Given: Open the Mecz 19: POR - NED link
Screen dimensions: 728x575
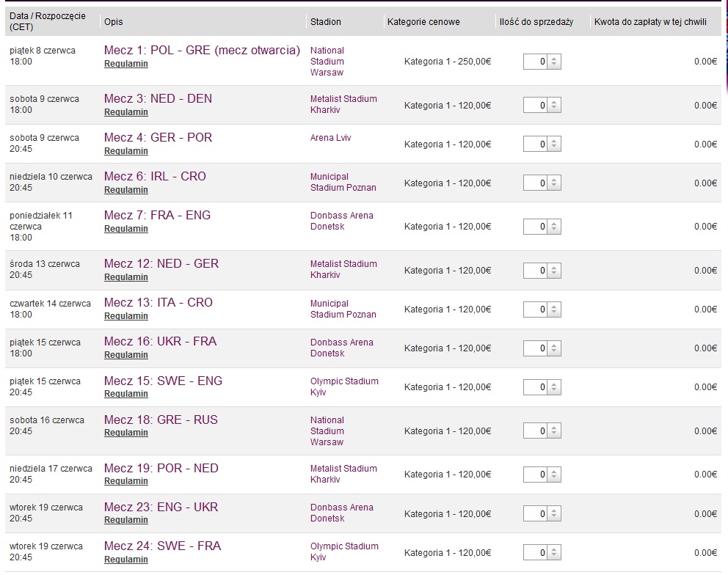Looking at the screenshot, I should (161, 468).
